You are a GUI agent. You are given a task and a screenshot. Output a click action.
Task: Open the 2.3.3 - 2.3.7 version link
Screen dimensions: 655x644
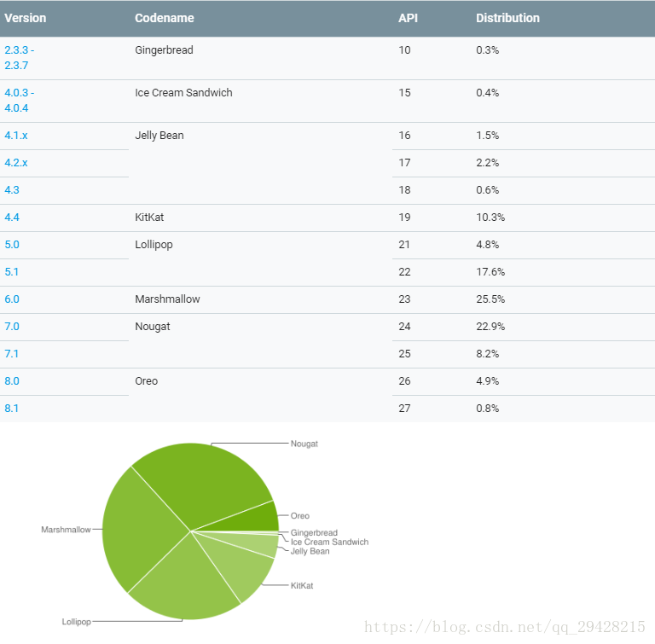click(20, 58)
